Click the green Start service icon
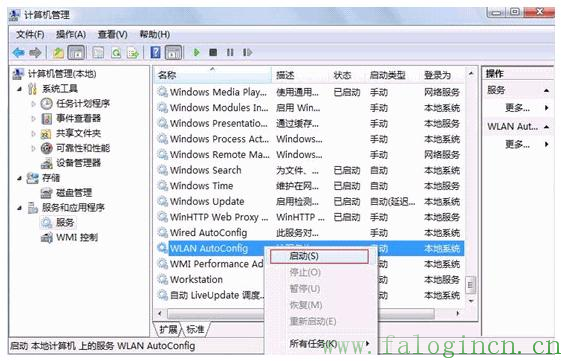This screenshot has height=361, width=564. tap(196, 52)
